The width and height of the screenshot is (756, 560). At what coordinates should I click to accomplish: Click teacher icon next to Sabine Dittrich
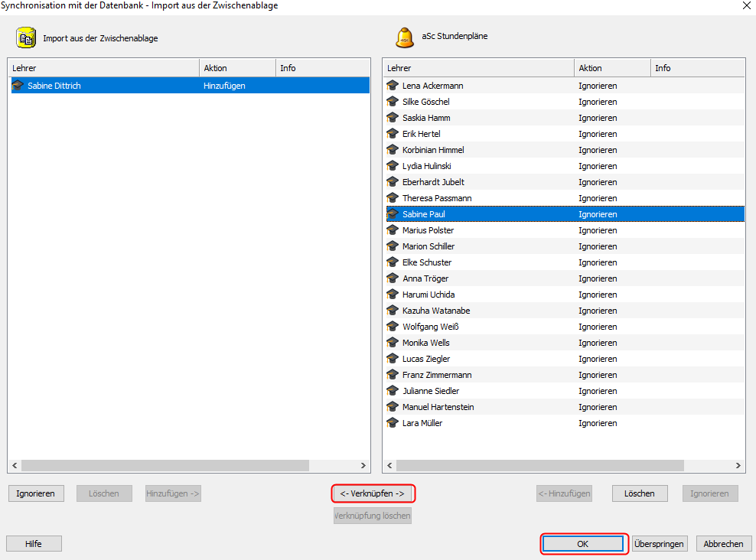pos(18,86)
